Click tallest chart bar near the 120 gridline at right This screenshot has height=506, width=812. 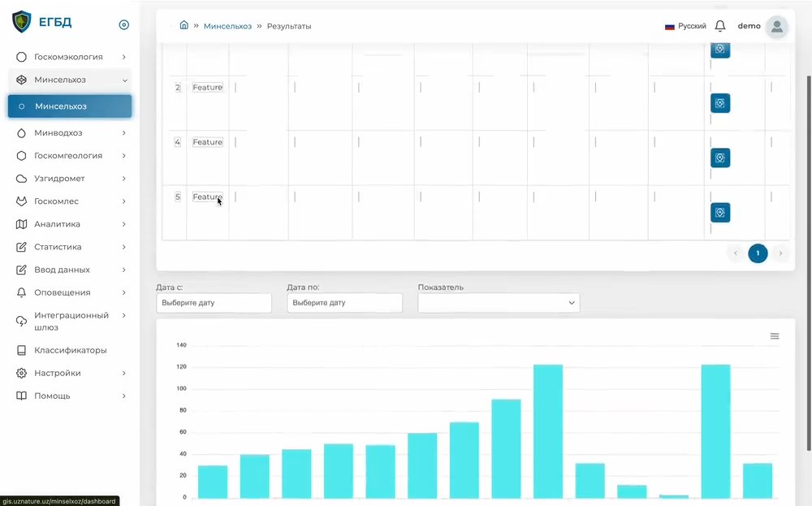715,431
